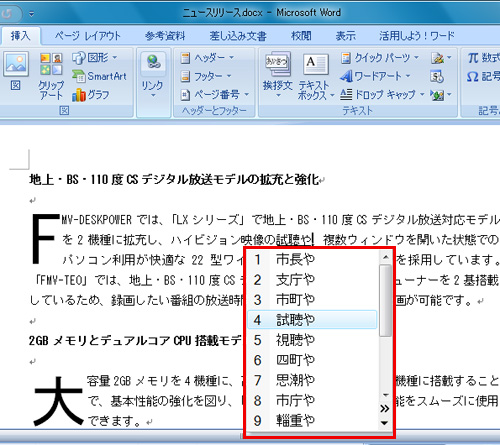Click the heading 地上・BS・110度CSデジタル放送モデルの拡充と強化
This screenshot has width=500, height=445.
coord(174,180)
